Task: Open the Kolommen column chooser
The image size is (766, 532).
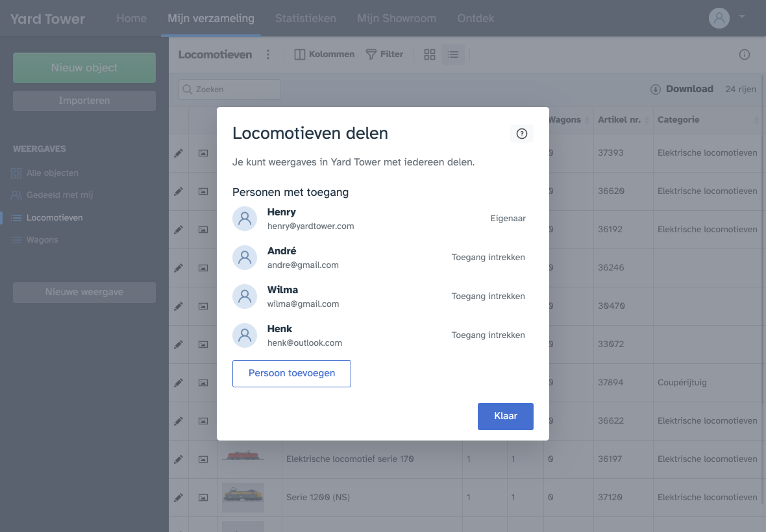Action: (x=325, y=54)
